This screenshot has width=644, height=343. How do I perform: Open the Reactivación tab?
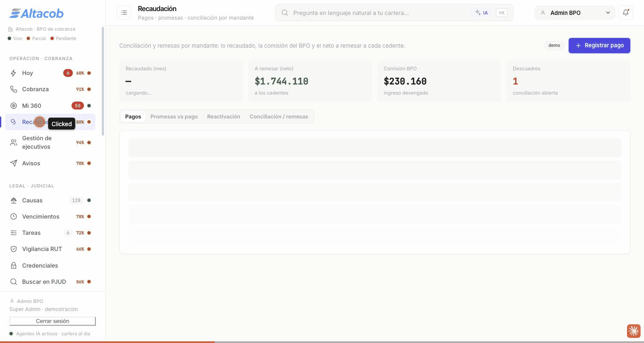tap(224, 116)
